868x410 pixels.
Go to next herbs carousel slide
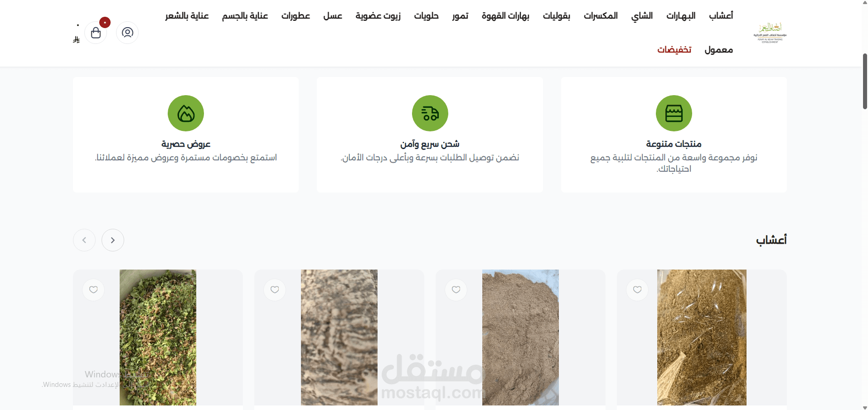pos(84,240)
